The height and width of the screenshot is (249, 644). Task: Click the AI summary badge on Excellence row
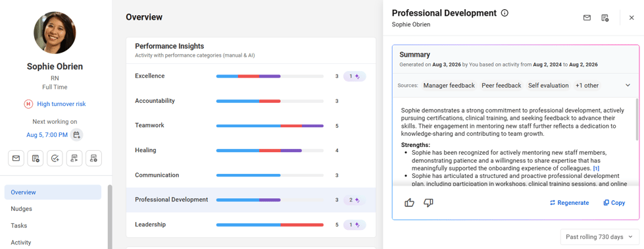coord(355,76)
